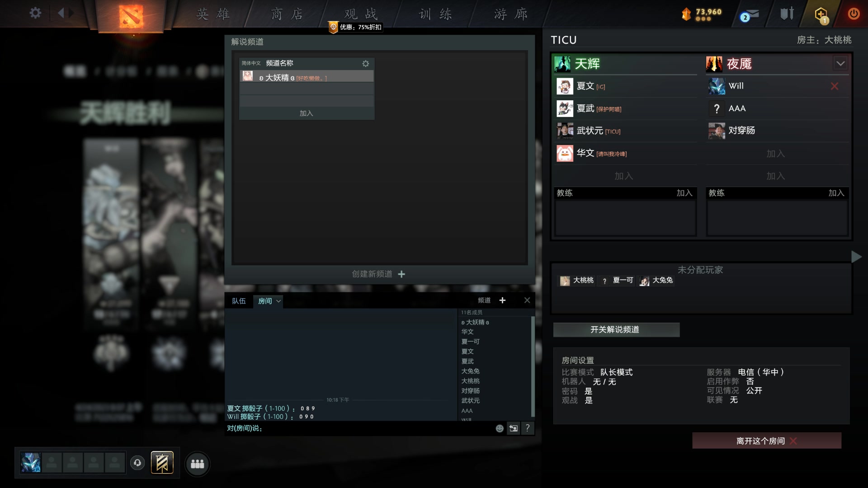Viewport: 868px width, 488px height.
Task: Open the emoticon picker in chat
Action: tap(500, 428)
